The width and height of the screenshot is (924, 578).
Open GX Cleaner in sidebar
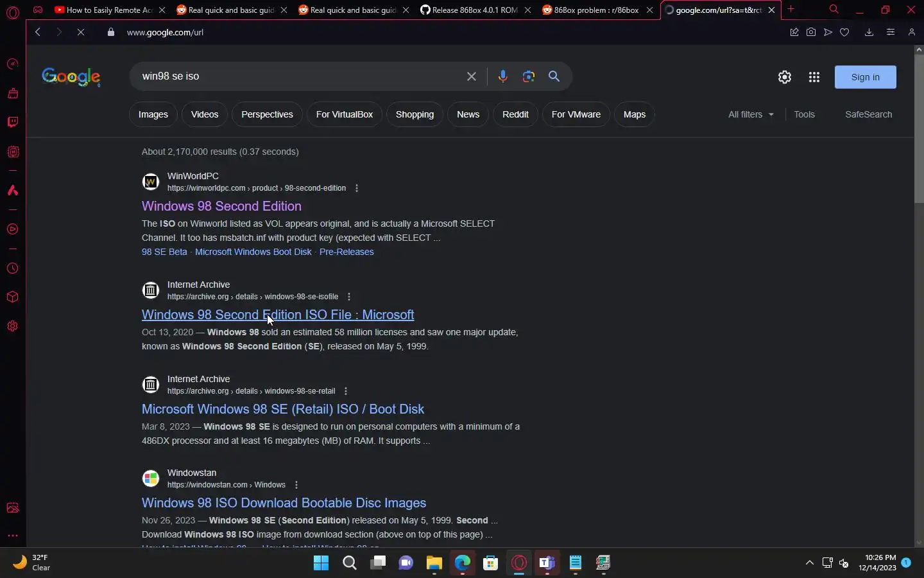pos(12,94)
